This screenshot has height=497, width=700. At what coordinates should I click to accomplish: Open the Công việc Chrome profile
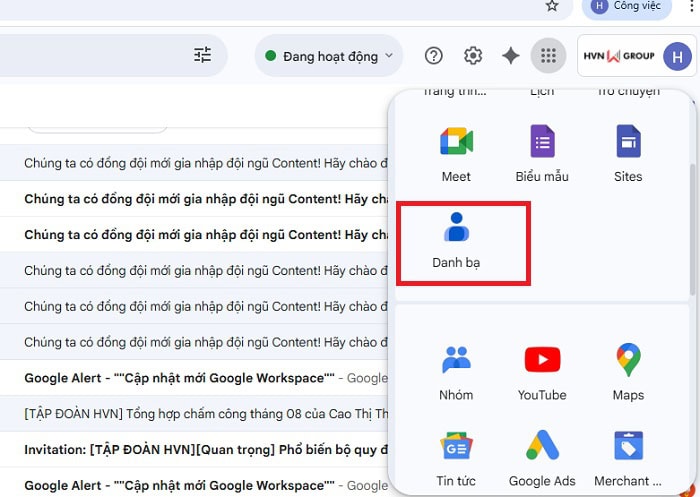tap(625, 6)
